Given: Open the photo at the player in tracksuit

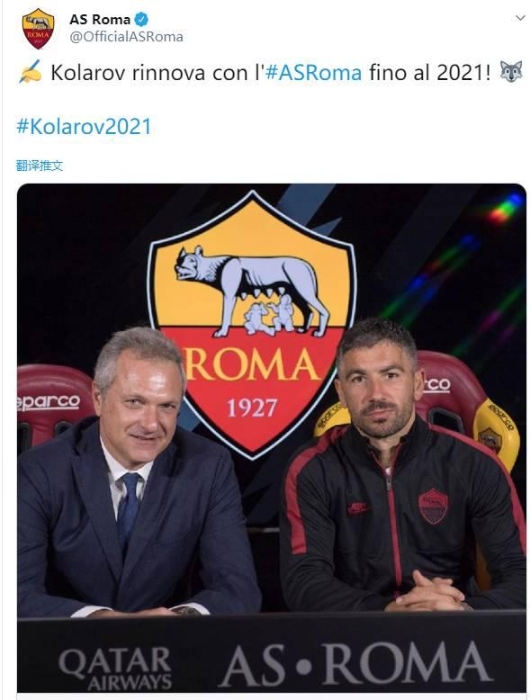Looking at the screenshot, I should 402,464.
